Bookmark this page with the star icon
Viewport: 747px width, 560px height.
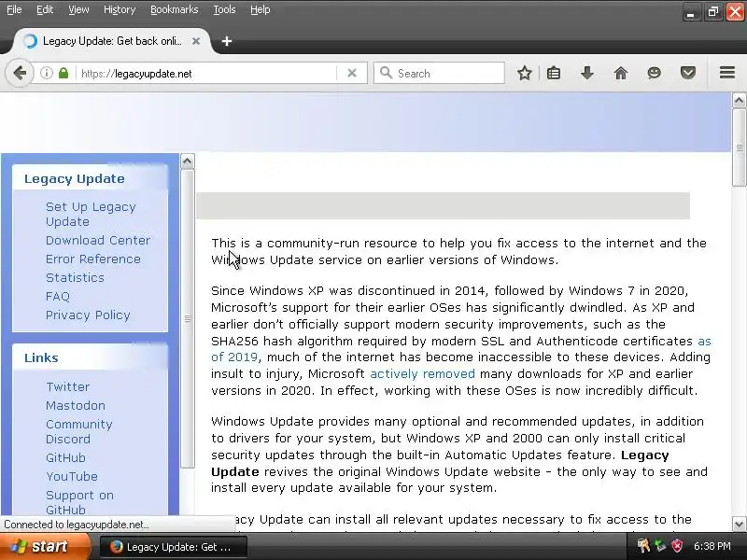(525, 74)
